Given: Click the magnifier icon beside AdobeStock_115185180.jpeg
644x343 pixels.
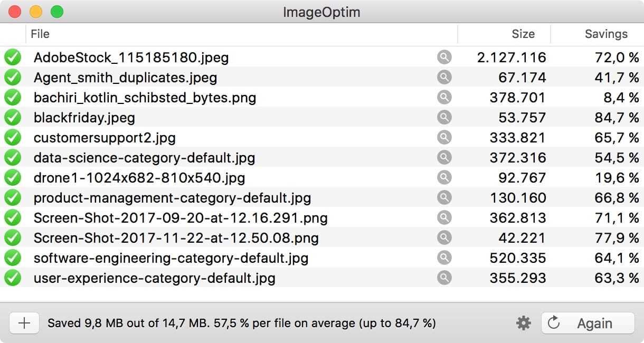Looking at the screenshot, I should 444,57.
